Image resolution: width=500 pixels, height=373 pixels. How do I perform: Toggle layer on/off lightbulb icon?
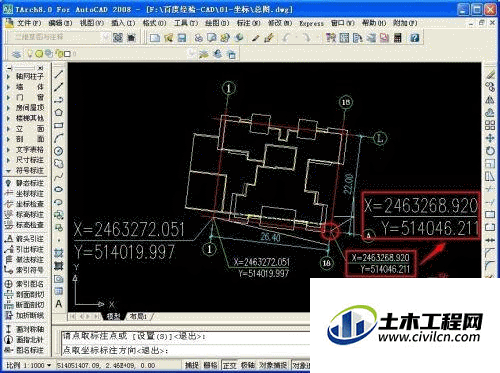pyautogui.click(x=30, y=53)
